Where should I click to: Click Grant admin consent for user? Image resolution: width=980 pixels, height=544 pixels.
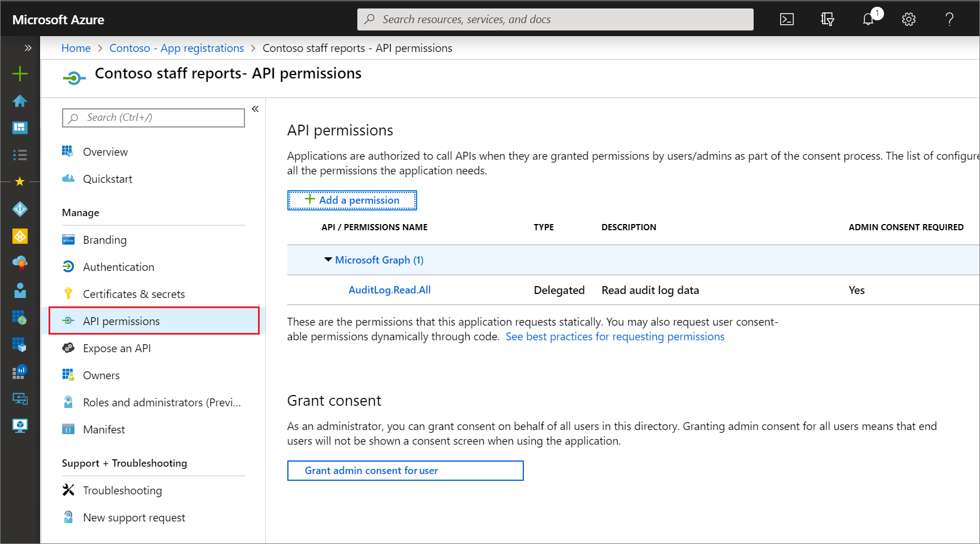click(x=405, y=471)
